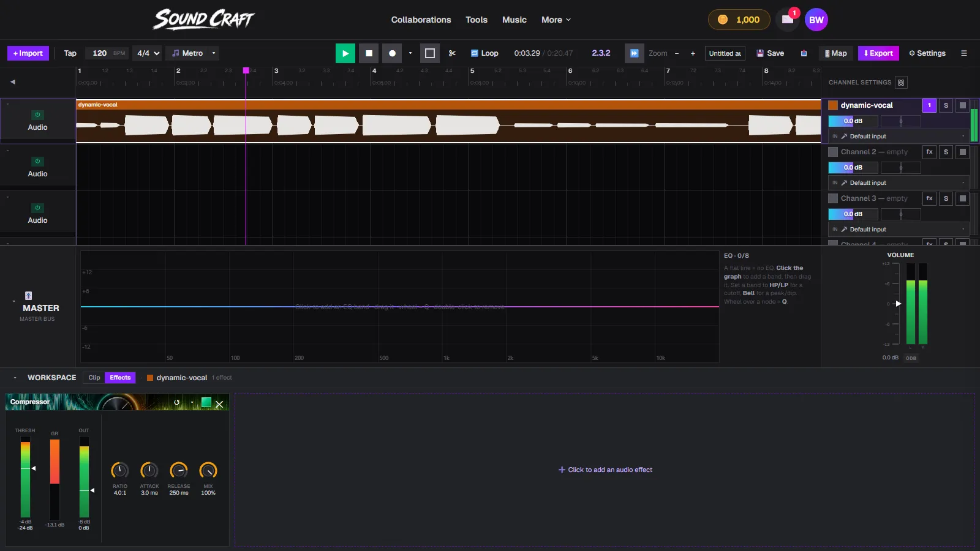The image size is (980, 551).
Task: Open dynamic-vocal input selector dropdown
Action: tap(899, 137)
